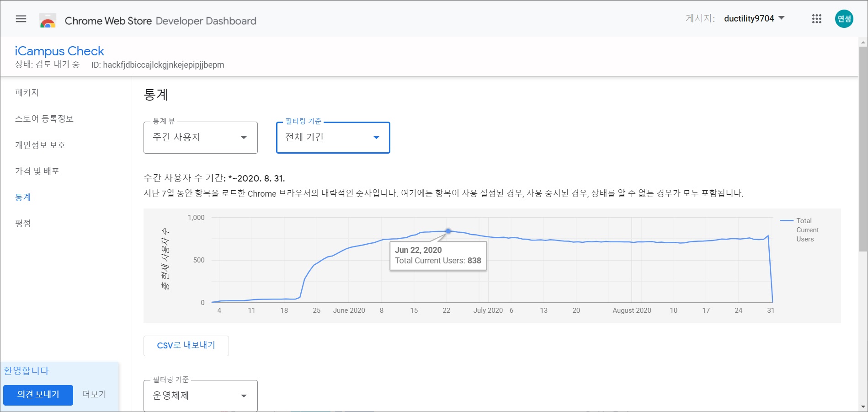Open the 전체 기간 filter dropdown
The height and width of the screenshot is (412, 868).
333,137
